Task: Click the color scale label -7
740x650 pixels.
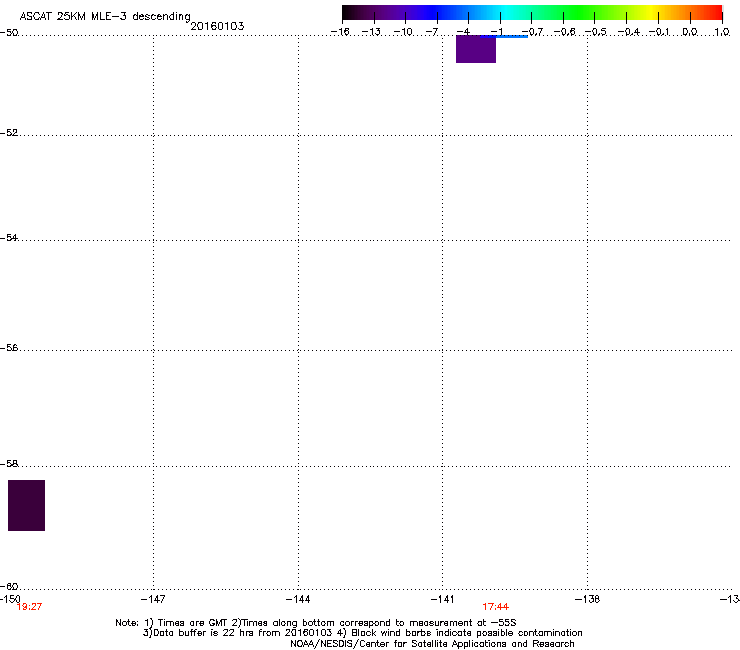Action: [432, 32]
